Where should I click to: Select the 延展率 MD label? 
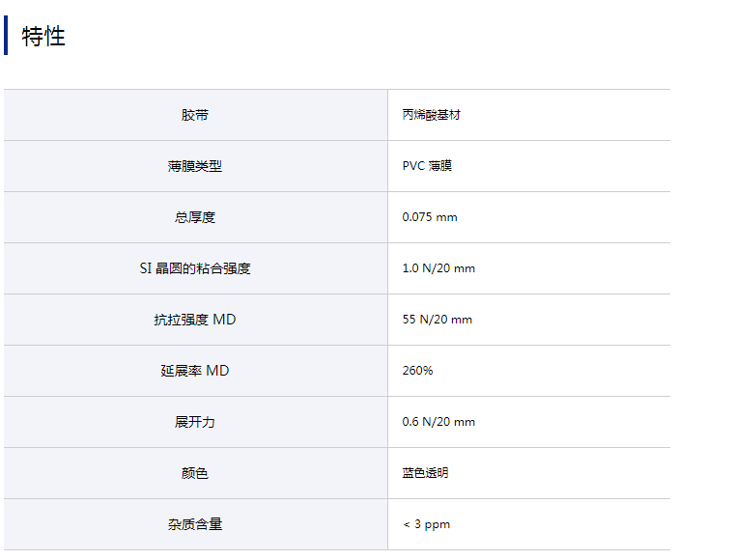(195, 371)
